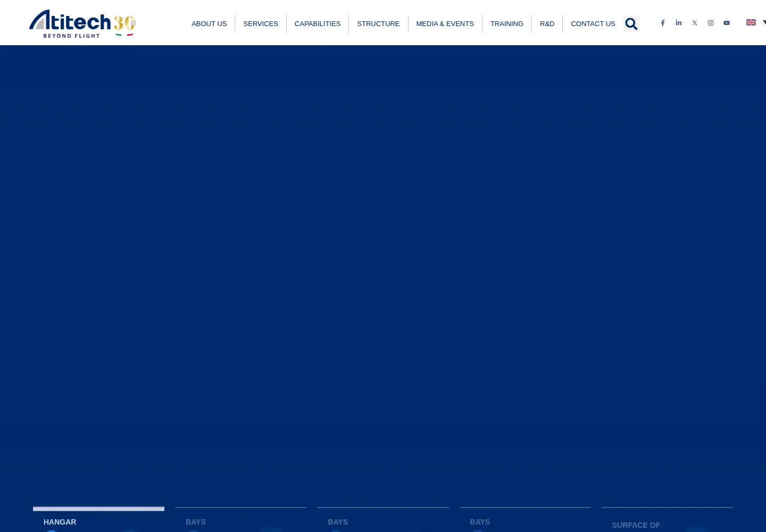The height and width of the screenshot is (532, 766).
Task: Click the UK flag language icon
Action: (x=751, y=22)
